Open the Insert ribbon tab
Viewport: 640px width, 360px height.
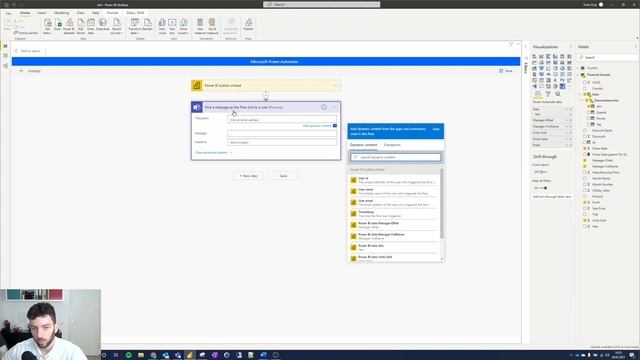tap(42, 13)
